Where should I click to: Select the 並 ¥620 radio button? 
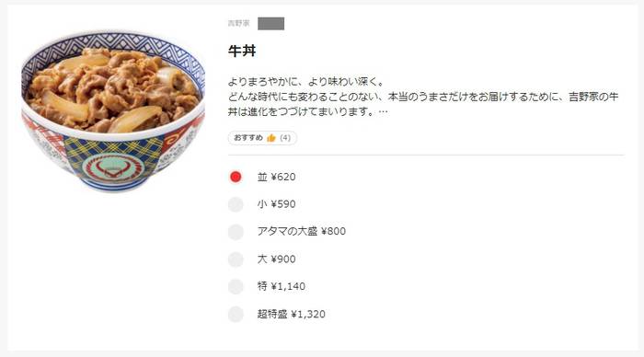[236, 177]
